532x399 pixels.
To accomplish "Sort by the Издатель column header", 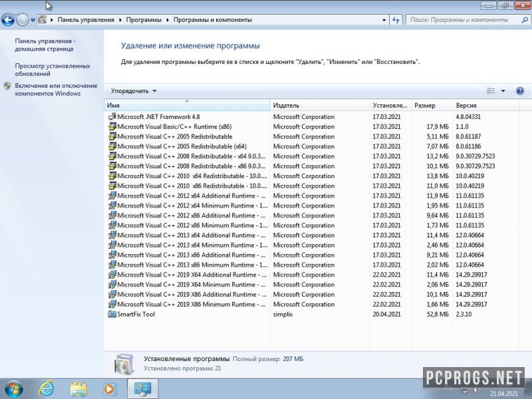I will [x=320, y=106].
